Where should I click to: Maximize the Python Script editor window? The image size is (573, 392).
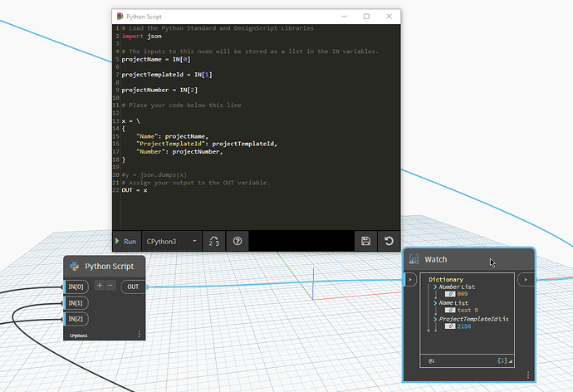pos(366,17)
